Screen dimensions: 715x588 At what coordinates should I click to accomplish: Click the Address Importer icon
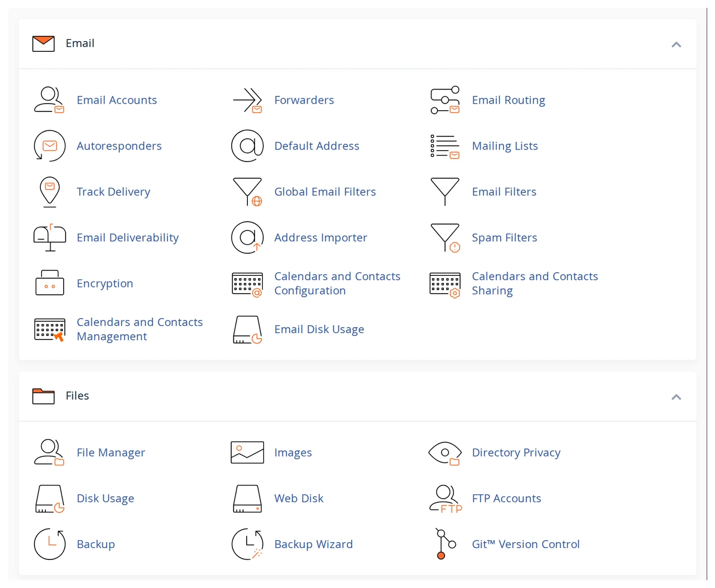247,238
